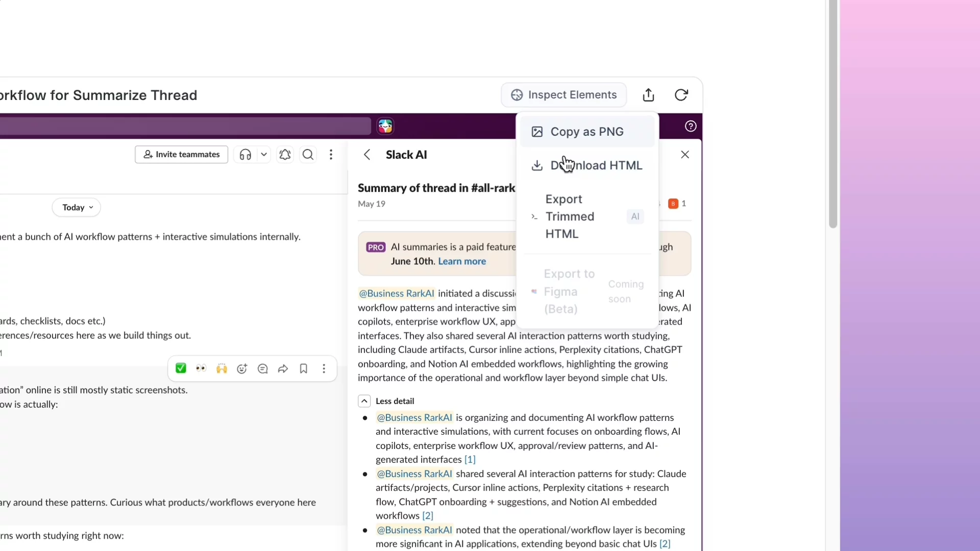React with the green checkmark emoji

coord(181,368)
